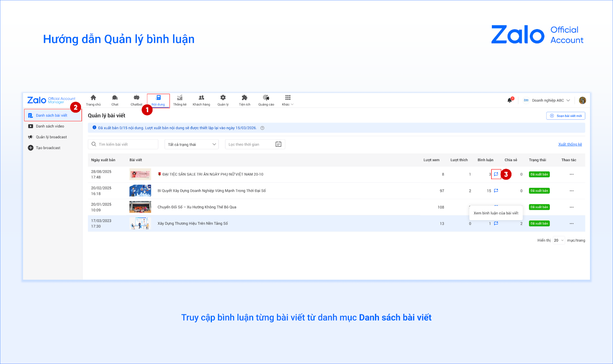Image resolution: width=613 pixels, height=364 pixels.
Task: Change items per page dropdown value 20
Action: coord(559,240)
